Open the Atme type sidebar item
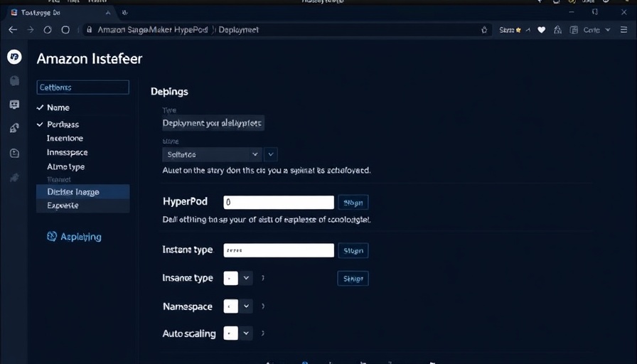 66,167
